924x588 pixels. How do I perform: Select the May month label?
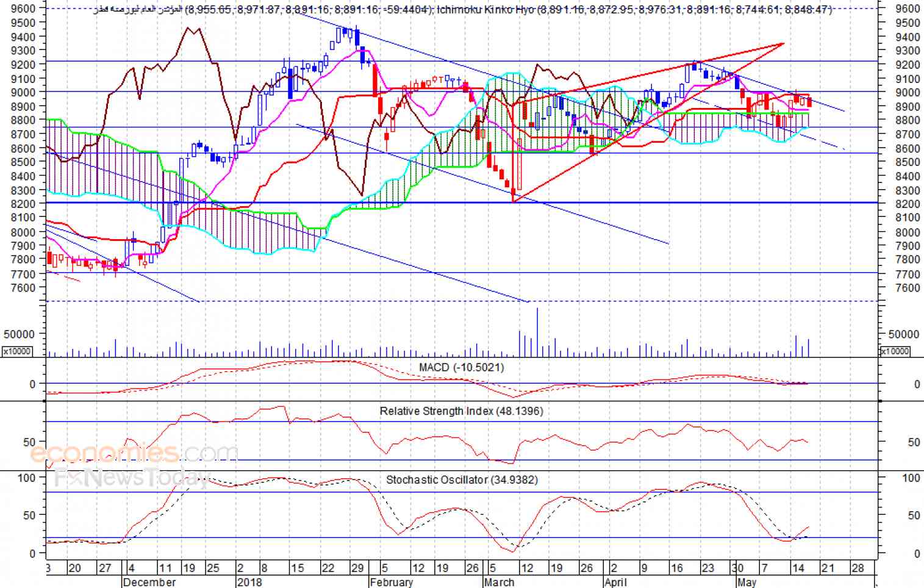coord(747,582)
